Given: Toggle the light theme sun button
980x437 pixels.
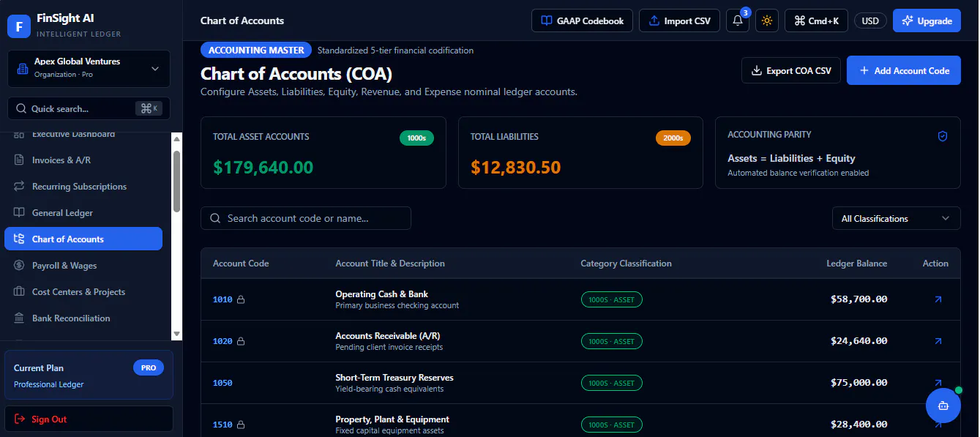Looking at the screenshot, I should pos(767,20).
